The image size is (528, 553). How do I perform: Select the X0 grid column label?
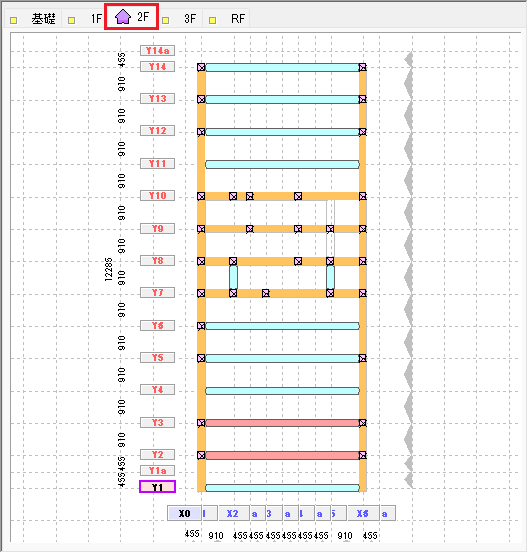pos(184,513)
